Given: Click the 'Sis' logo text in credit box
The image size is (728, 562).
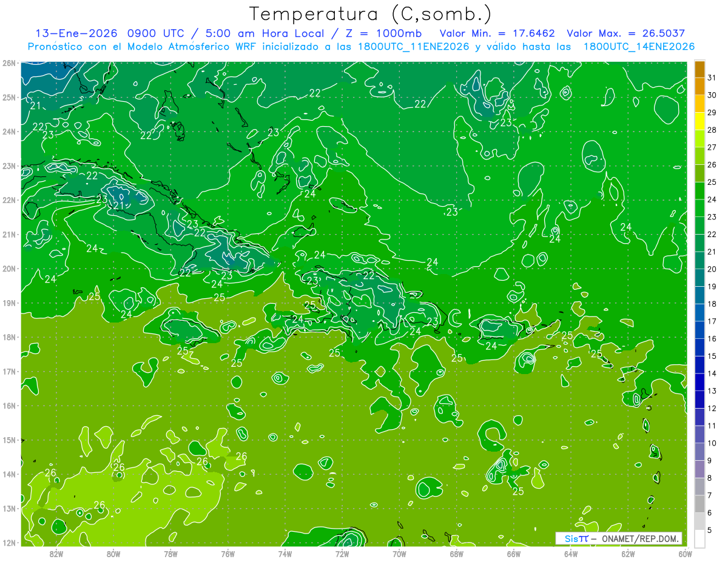Looking at the screenshot, I should [x=571, y=538].
